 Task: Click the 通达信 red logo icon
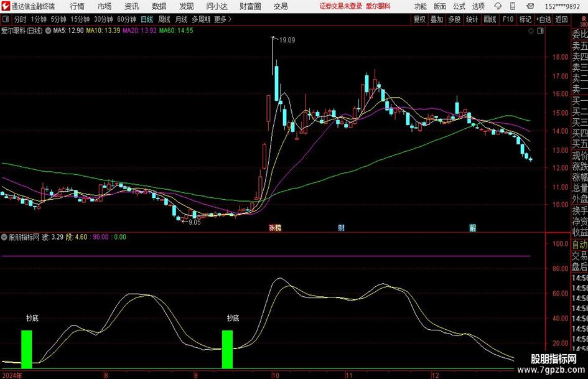click(x=5, y=6)
